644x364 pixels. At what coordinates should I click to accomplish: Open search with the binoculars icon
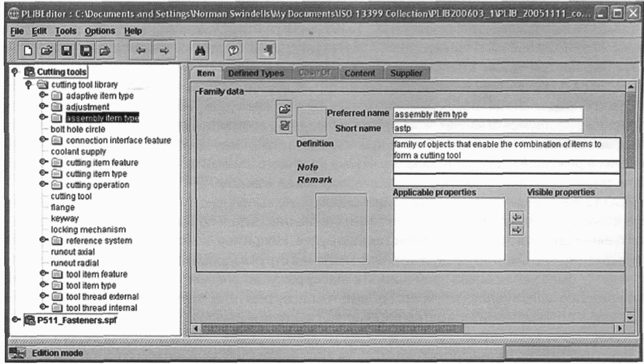click(x=200, y=51)
